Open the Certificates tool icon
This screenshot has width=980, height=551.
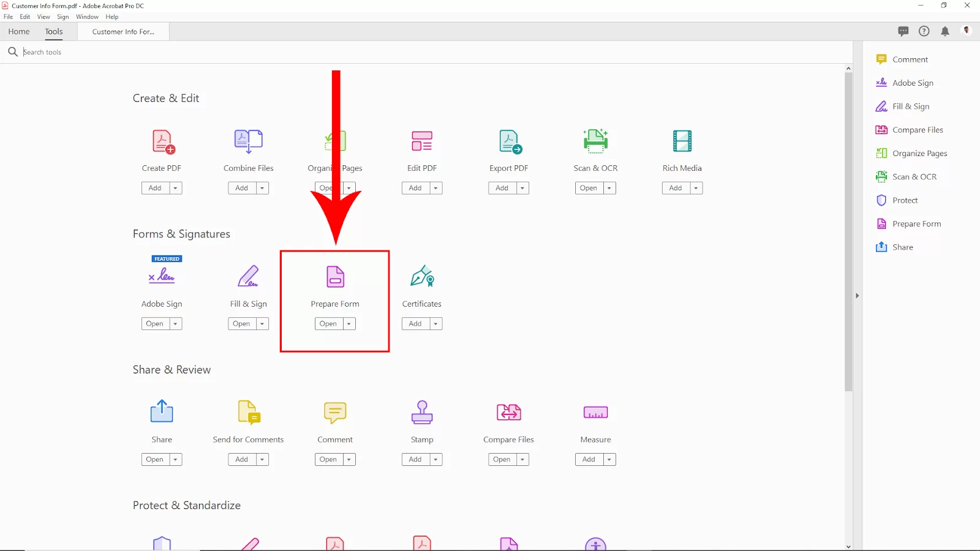point(422,276)
